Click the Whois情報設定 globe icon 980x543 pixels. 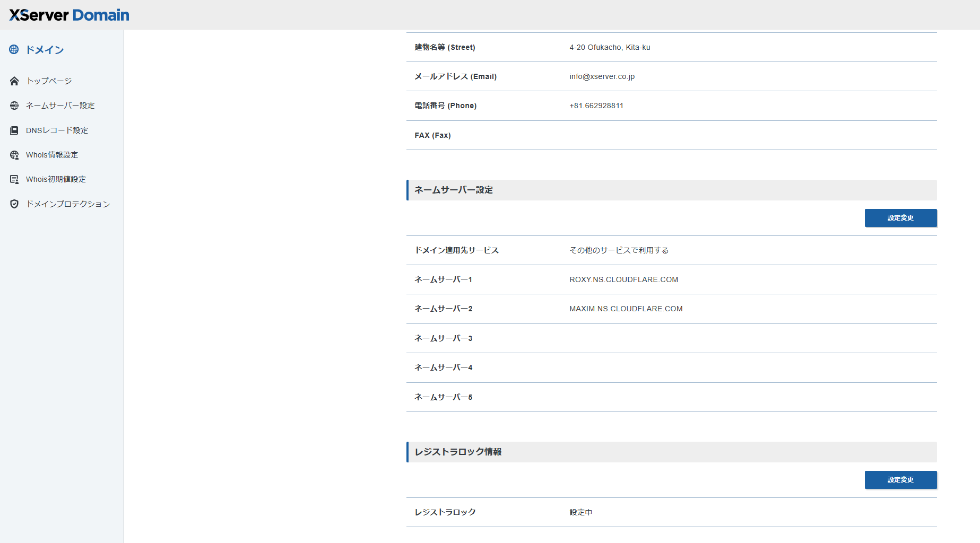(14, 155)
